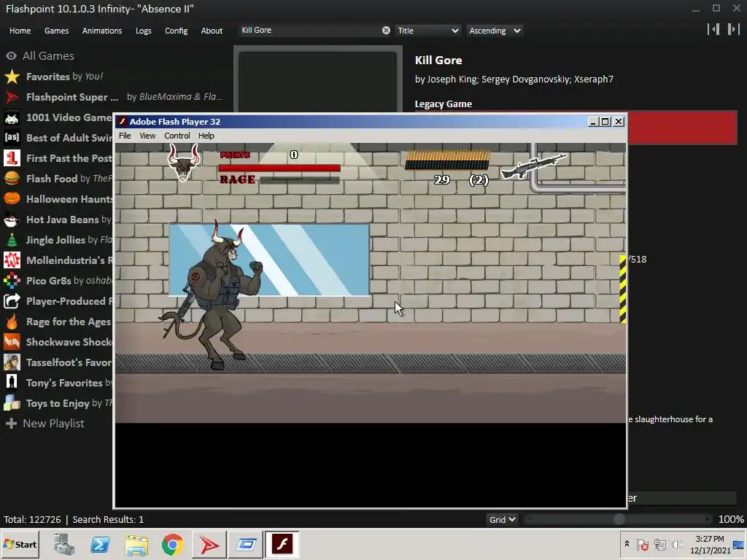
Task: Create a New Playlist
Action: tap(53, 424)
